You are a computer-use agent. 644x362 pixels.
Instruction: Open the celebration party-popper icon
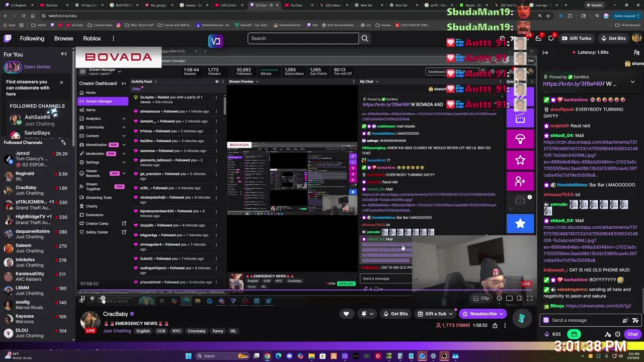click(x=625, y=320)
